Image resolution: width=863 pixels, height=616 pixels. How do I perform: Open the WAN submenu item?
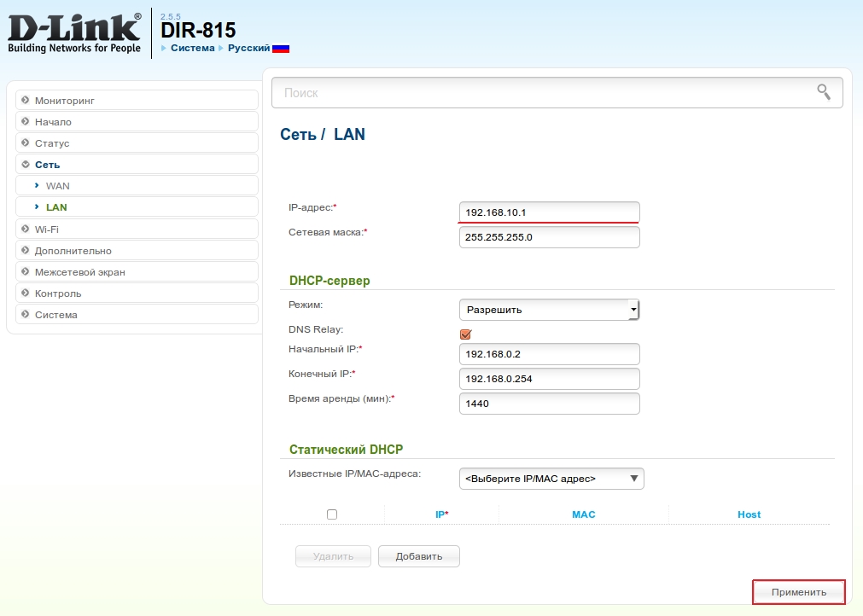point(58,186)
